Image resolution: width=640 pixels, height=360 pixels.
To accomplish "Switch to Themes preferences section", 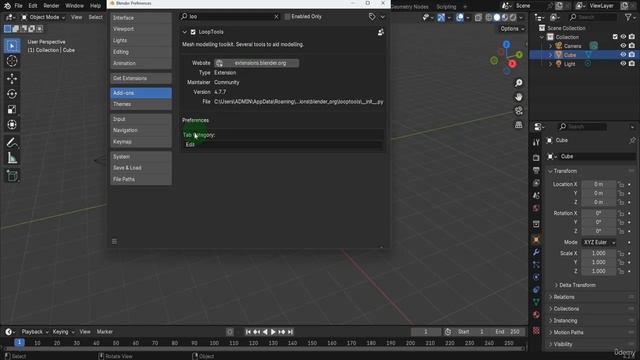I will pos(141,104).
